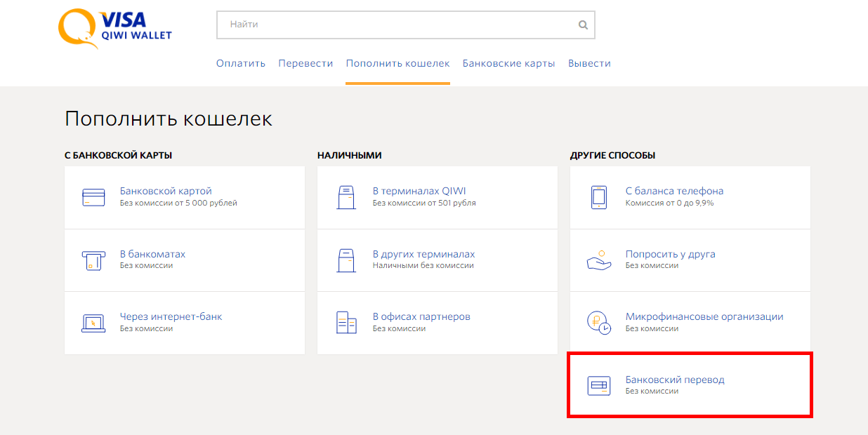Click the Visa QIWI Wallet logo
Image resolution: width=868 pixels, height=435 pixels.
[115, 28]
